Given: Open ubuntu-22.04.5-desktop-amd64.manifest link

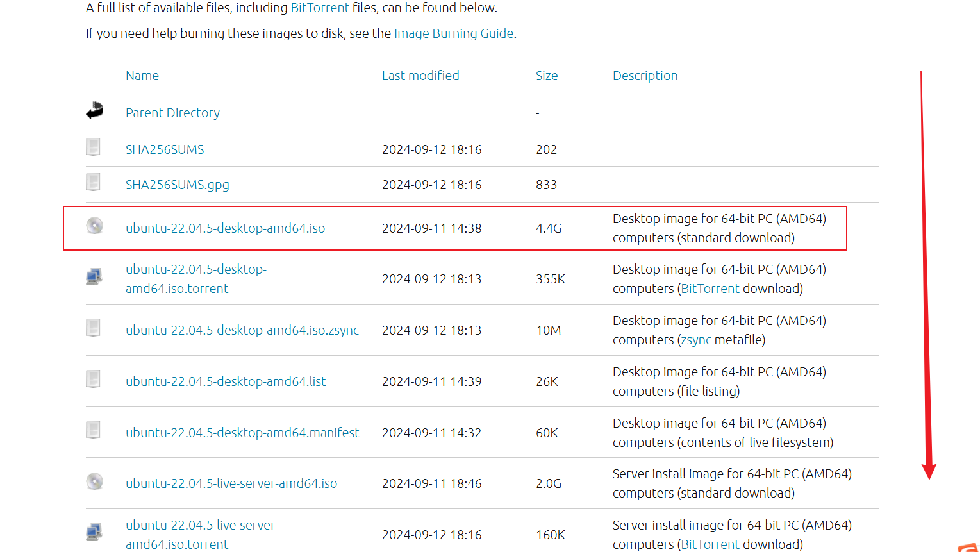Looking at the screenshot, I should (242, 433).
